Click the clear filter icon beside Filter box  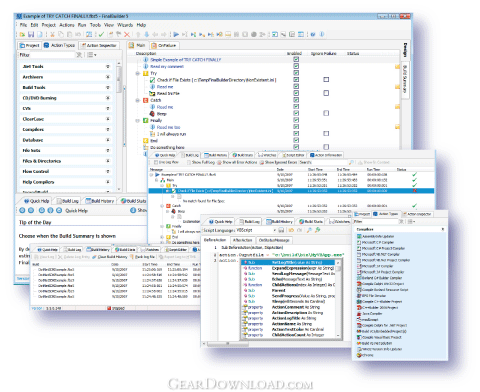click(79, 55)
